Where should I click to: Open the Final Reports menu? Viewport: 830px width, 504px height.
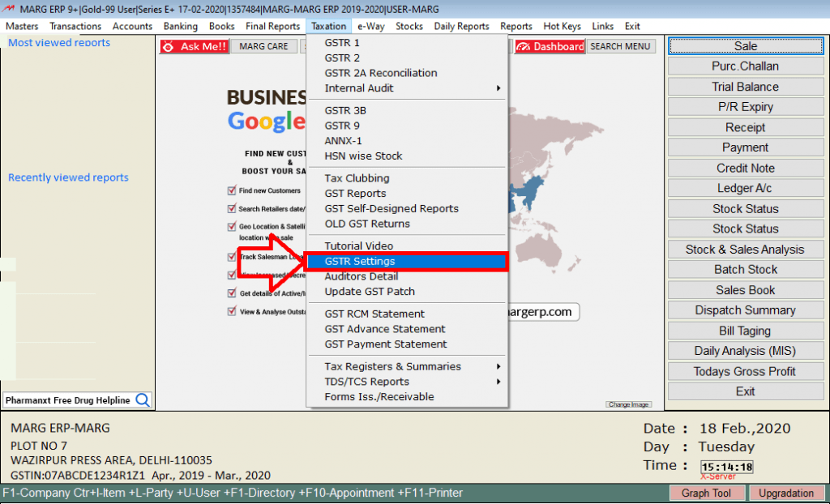[x=272, y=26]
